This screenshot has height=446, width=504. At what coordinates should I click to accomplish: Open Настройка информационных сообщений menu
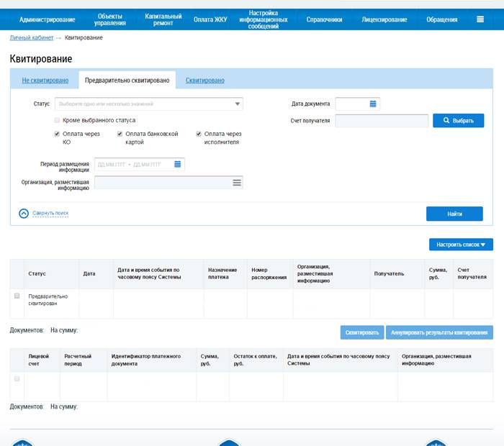coord(264,19)
